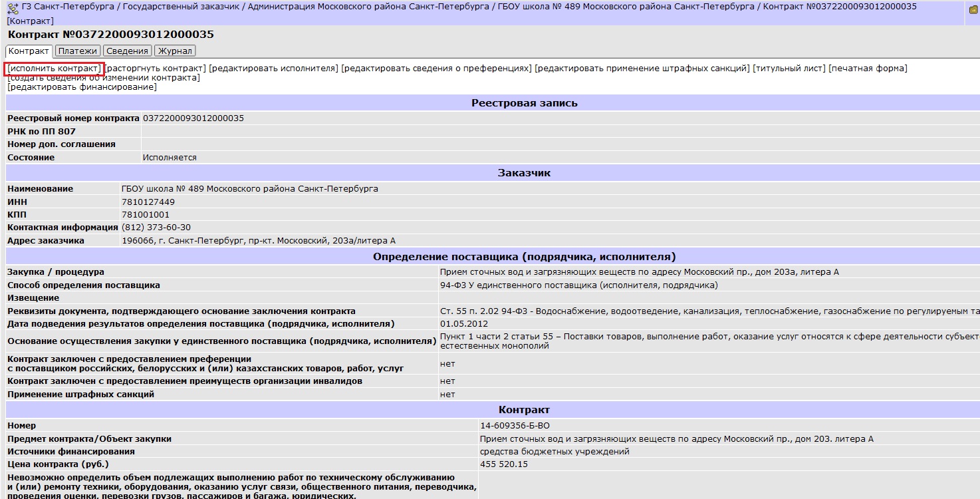
Task: Click the Источники финансирования label
Action: 71,452
